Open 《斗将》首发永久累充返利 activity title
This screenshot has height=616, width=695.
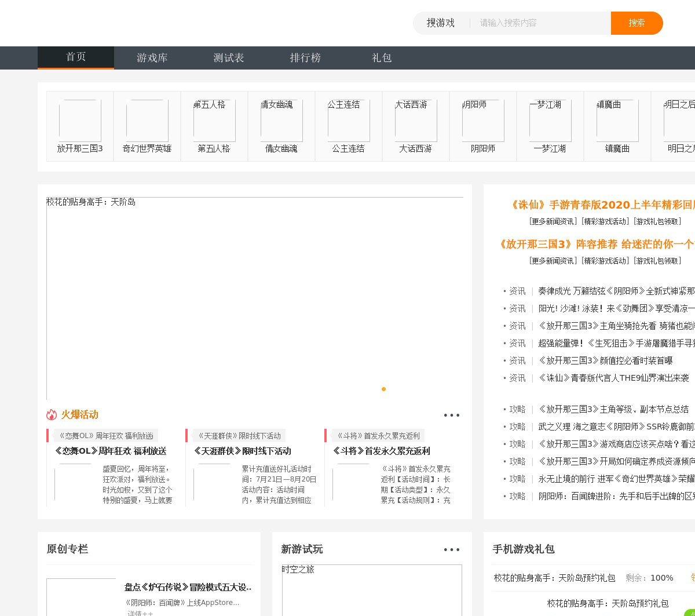click(x=381, y=451)
